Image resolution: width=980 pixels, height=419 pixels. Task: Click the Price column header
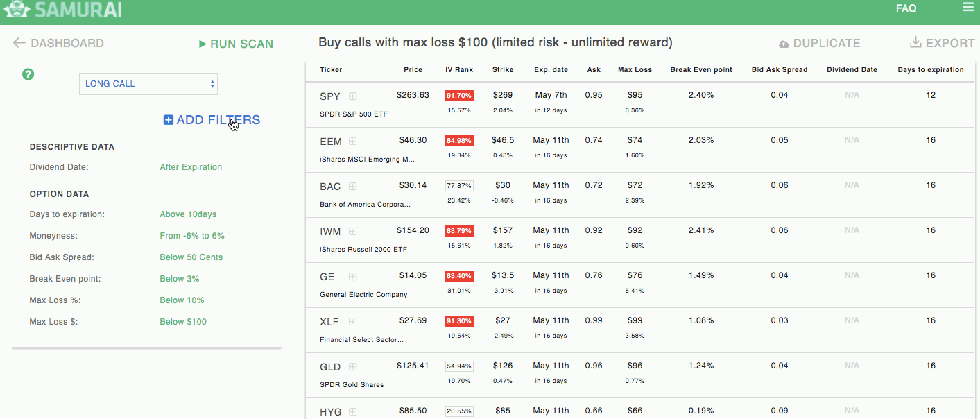(x=413, y=70)
